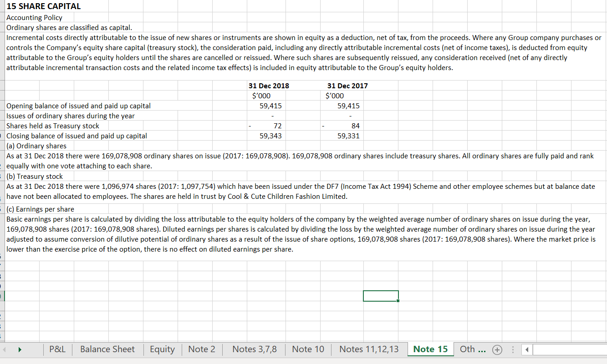
Task: Click 'Shares held as Treasury stock' label
Action: [52, 126]
